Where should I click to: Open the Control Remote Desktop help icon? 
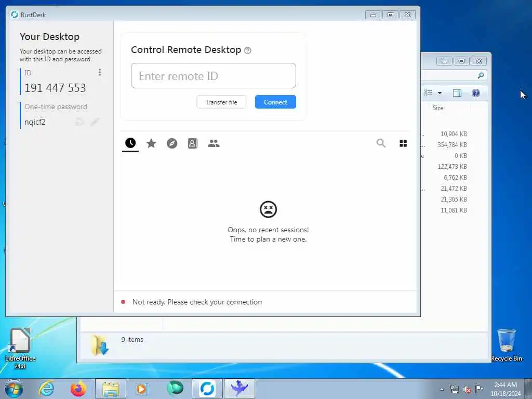[248, 50]
